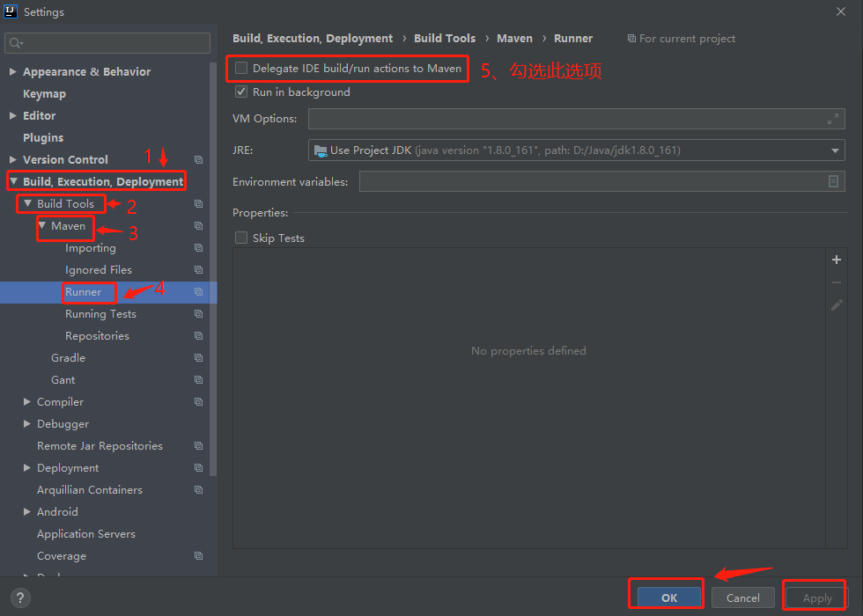Click the search magnifier icon
The width and height of the screenshot is (863, 616).
(16, 43)
